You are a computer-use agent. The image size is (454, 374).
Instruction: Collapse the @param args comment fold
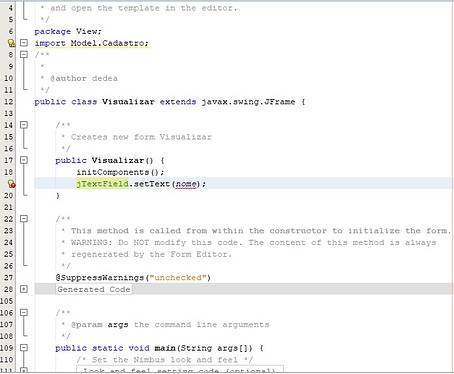(x=24, y=312)
